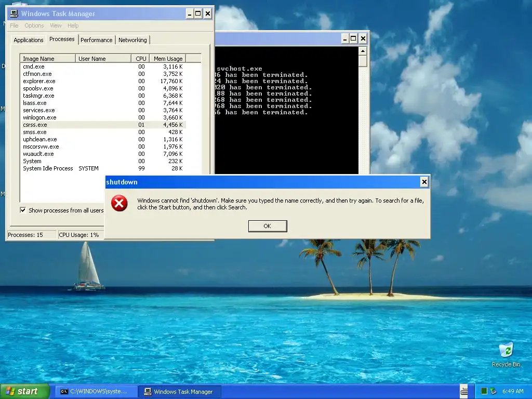Click the command prompt scrollbar thumb
Viewport: 532px width, 399px height.
363,61
